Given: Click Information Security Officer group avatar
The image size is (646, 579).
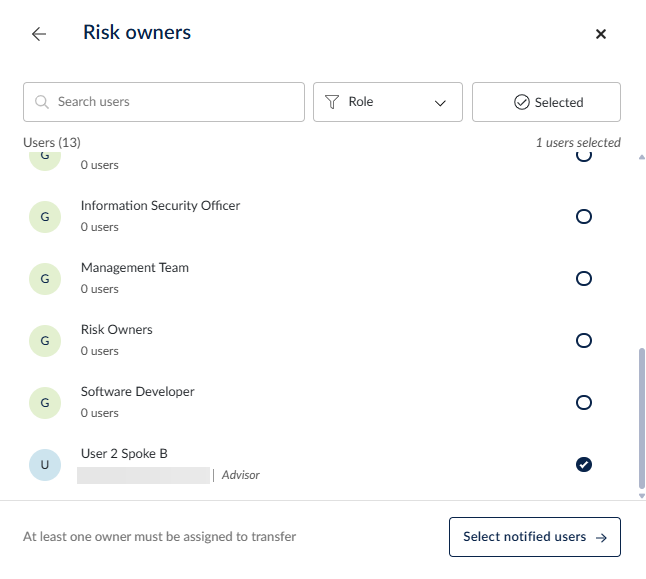Looking at the screenshot, I should pos(44,216).
